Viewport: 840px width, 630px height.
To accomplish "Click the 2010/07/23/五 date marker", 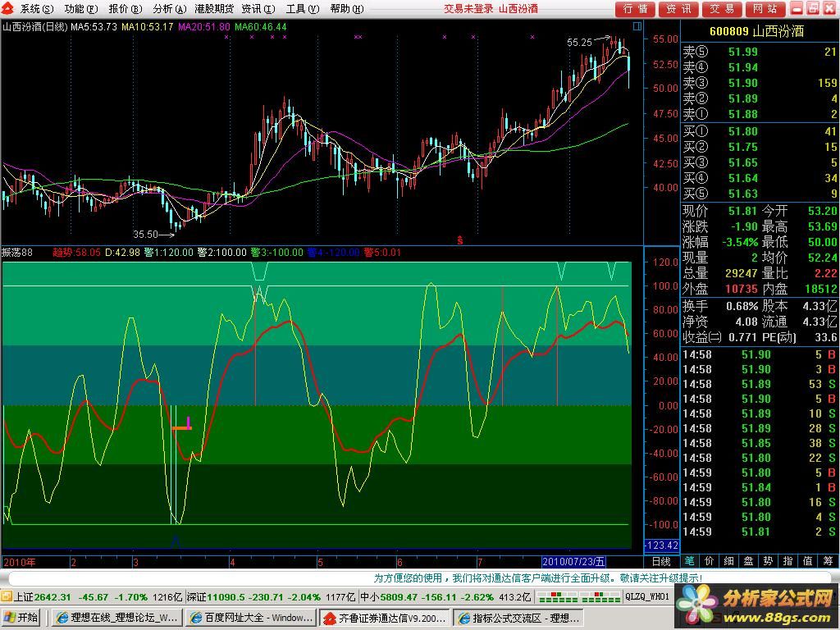I will point(573,561).
